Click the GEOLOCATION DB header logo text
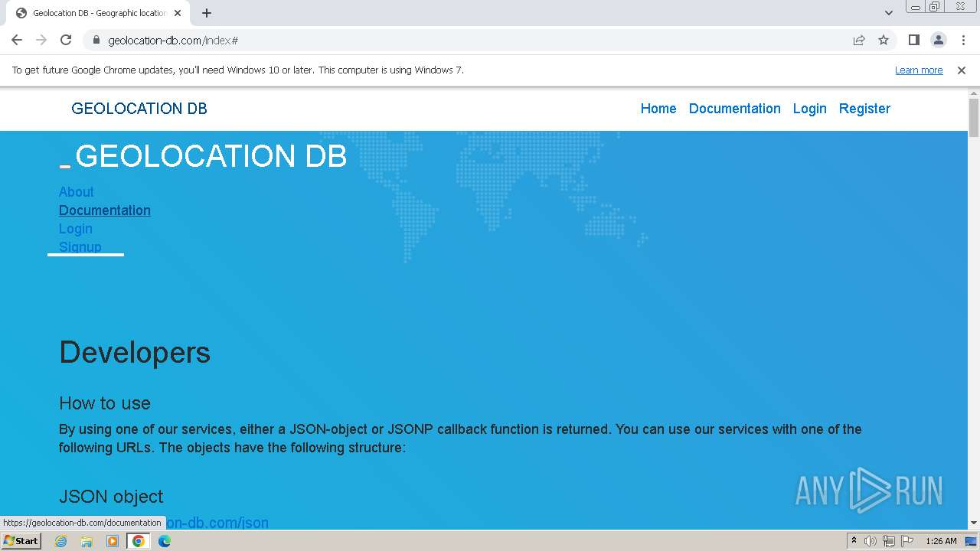The image size is (980, 551). pyautogui.click(x=139, y=109)
